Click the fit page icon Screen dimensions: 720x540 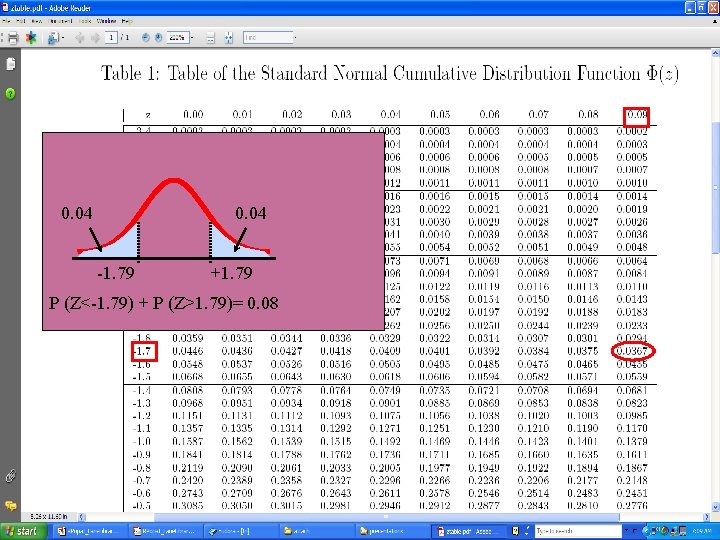point(229,38)
